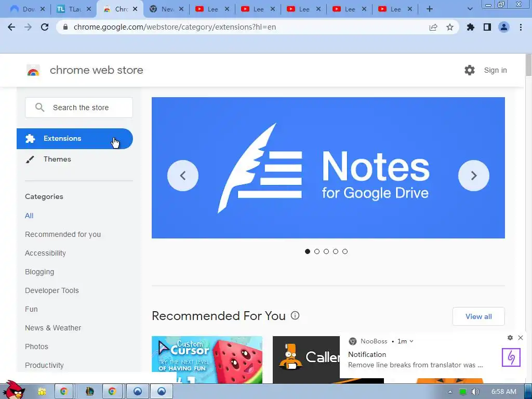The height and width of the screenshot is (399, 532).
Task: Show info about Recommended For You
Action: 295,315
